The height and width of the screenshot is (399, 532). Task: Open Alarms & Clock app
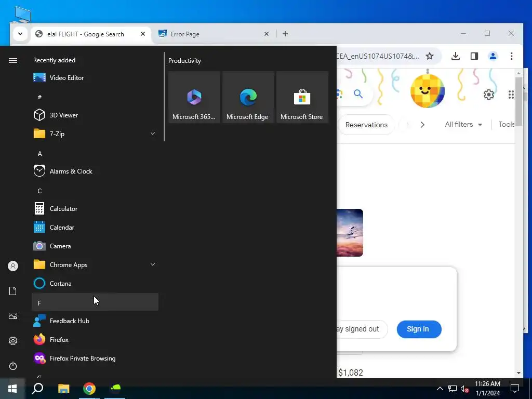point(95,171)
